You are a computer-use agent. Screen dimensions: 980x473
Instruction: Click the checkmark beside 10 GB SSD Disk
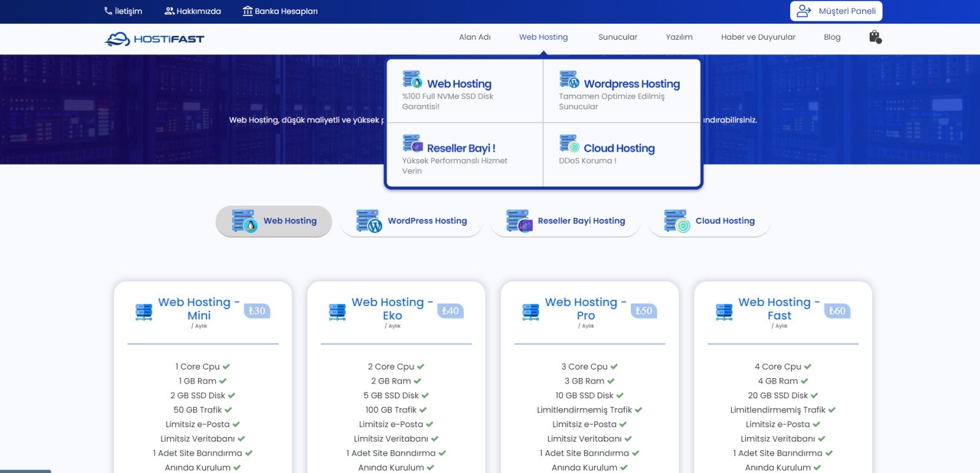(x=620, y=395)
